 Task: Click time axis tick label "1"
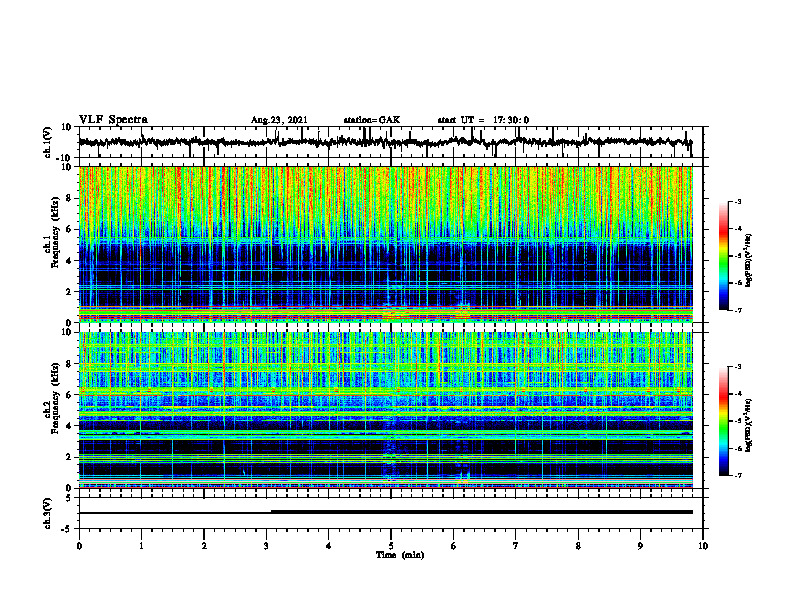(141, 546)
